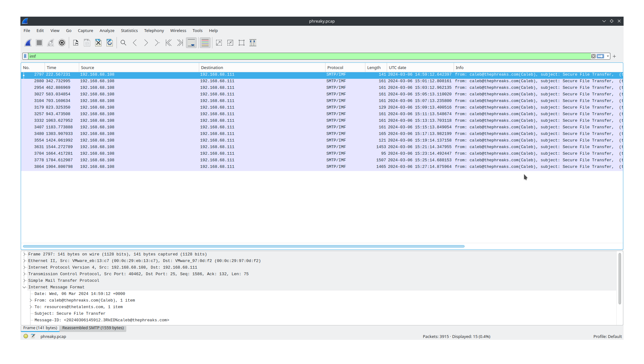Switch to Reassembled SMTP tab
The width and height of the screenshot is (644, 364).
(x=93, y=328)
